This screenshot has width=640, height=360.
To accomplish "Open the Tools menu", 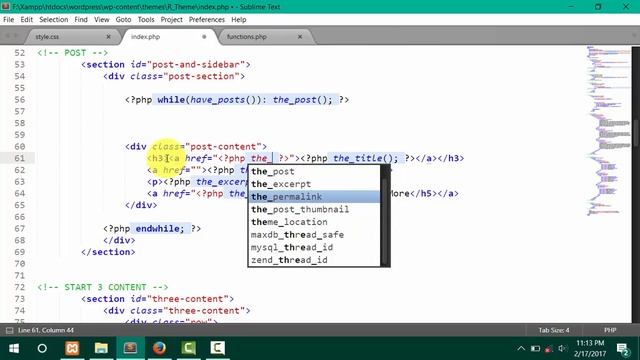I will tap(146, 20).
